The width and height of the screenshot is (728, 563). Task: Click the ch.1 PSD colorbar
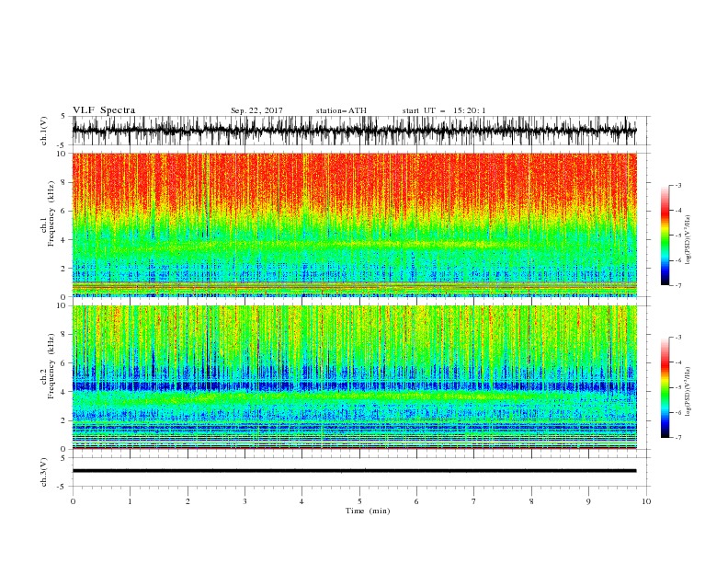[x=665, y=236]
